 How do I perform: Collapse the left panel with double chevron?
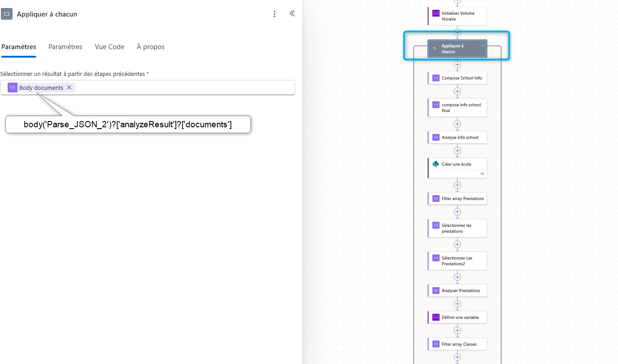click(x=292, y=13)
